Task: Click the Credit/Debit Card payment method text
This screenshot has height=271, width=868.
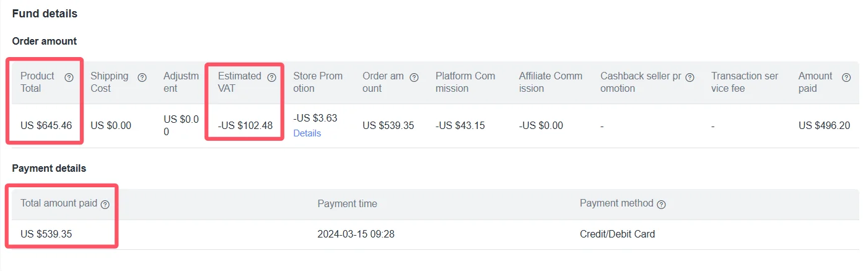Action: click(617, 234)
